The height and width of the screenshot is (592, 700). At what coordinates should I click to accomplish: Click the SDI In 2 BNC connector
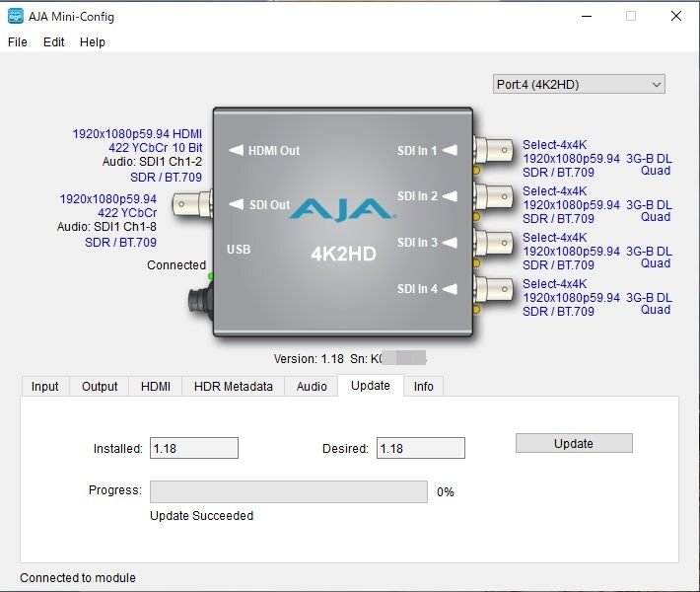click(x=495, y=196)
